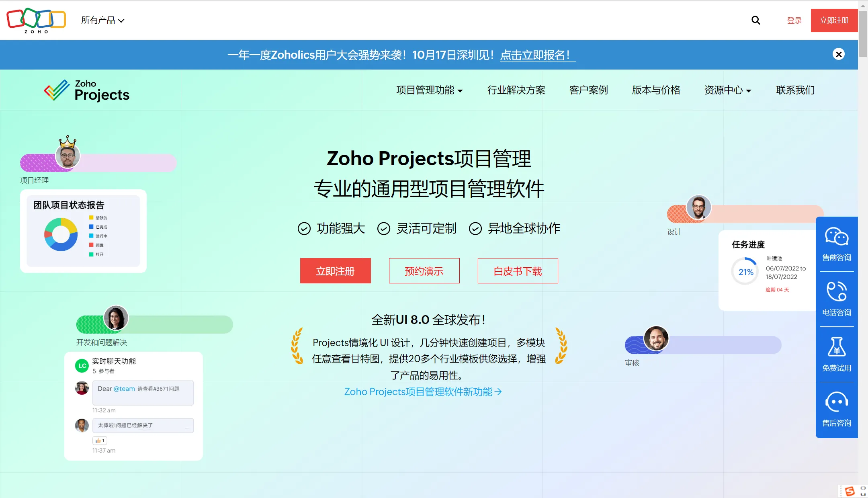Click the hero red 立即注册 button
The image size is (868, 498).
336,271
